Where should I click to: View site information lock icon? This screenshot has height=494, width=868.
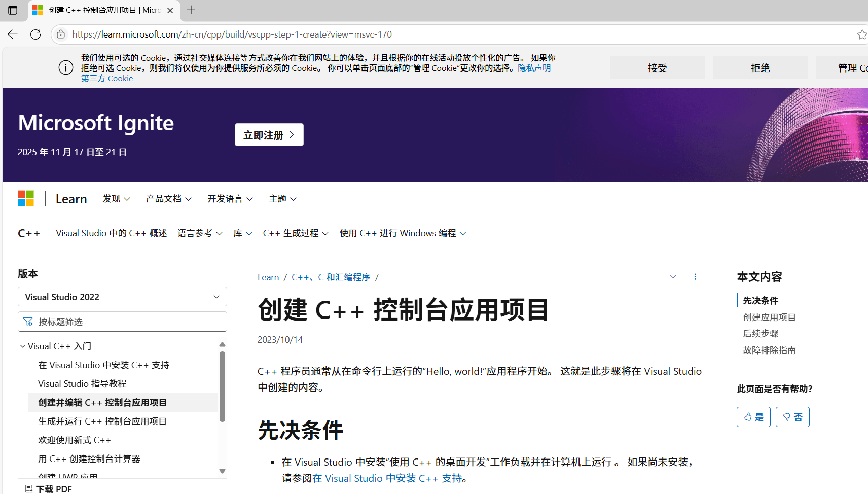(61, 34)
